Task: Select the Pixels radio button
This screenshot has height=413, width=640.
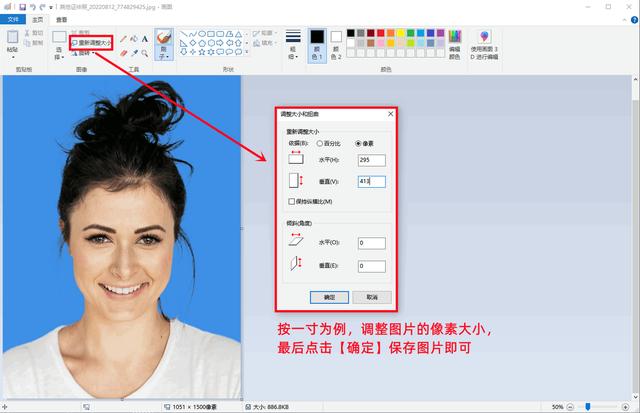Action: tap(358, 143)
